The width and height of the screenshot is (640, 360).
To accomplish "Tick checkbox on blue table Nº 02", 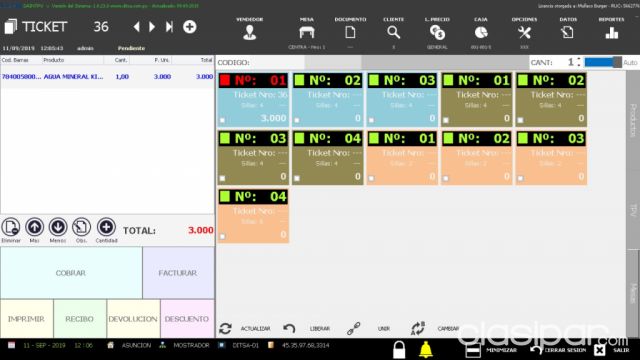I will click(297, 120).
